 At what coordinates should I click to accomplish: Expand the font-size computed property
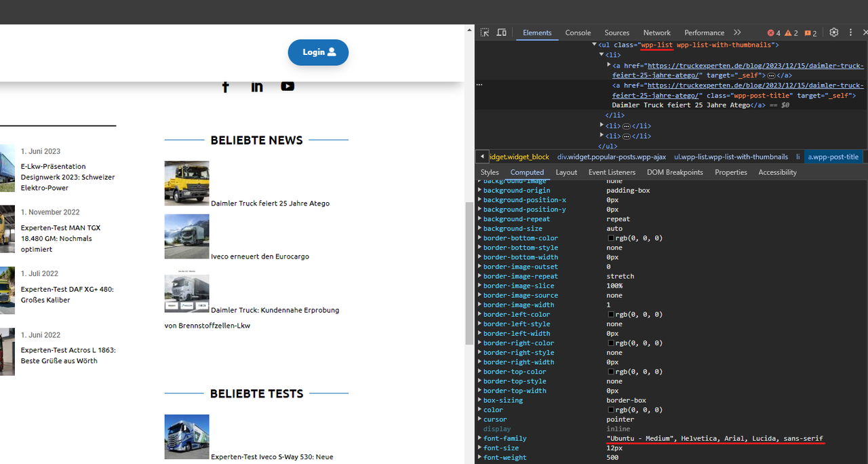click(479, 448)
